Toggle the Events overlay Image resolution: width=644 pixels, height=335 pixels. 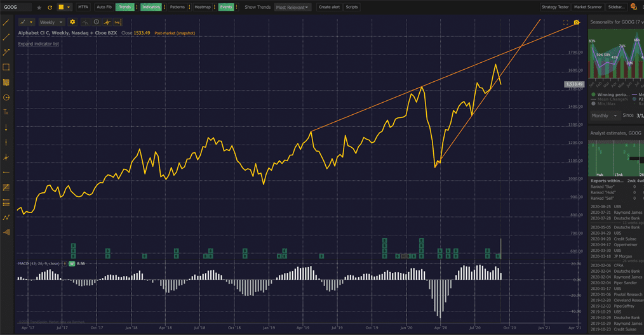[x=226, y=7]
